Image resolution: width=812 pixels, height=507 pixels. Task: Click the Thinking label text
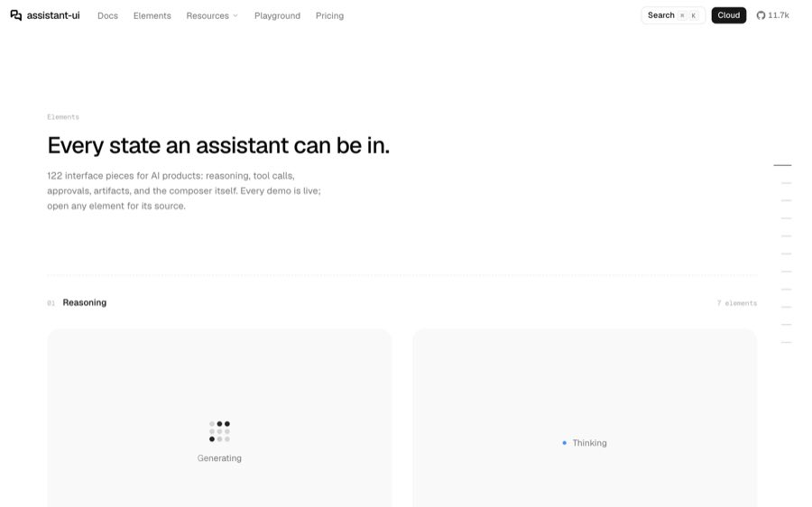point(589,443)
